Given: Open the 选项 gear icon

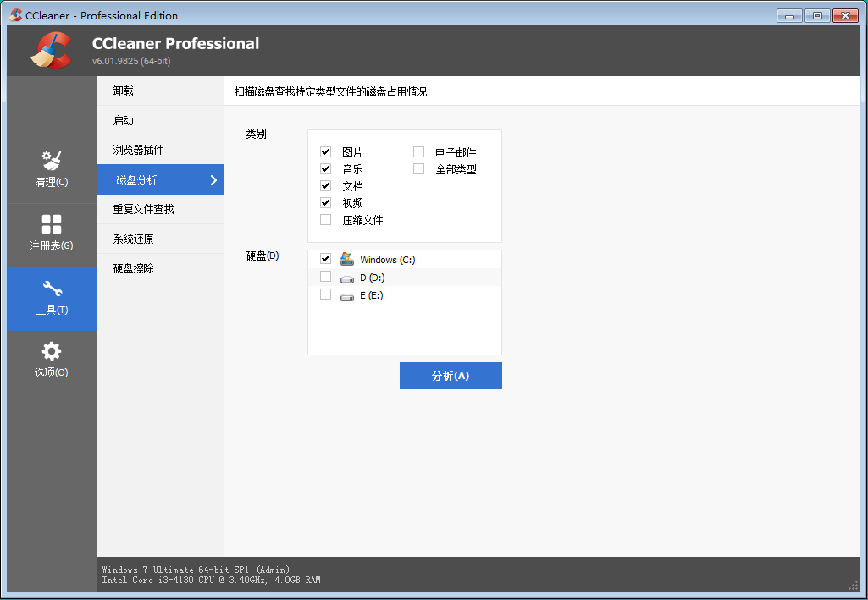Looking at the screenshot, I should click(x=52, y=351).
